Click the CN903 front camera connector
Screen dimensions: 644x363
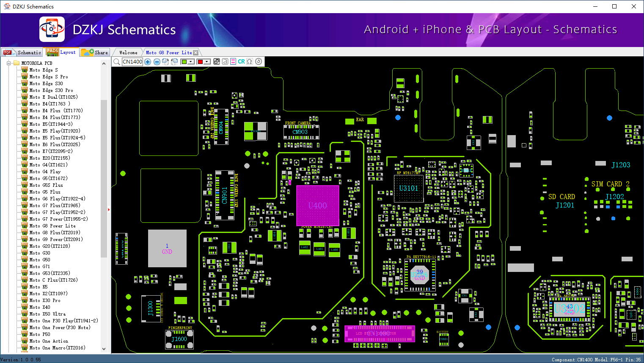[x=300, y=132]
